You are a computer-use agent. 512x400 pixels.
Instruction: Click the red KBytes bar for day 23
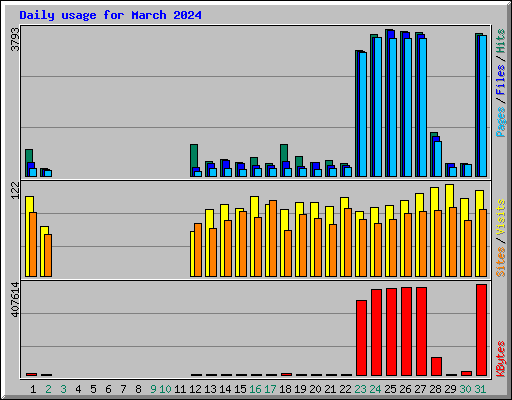[x=361, y=338]
